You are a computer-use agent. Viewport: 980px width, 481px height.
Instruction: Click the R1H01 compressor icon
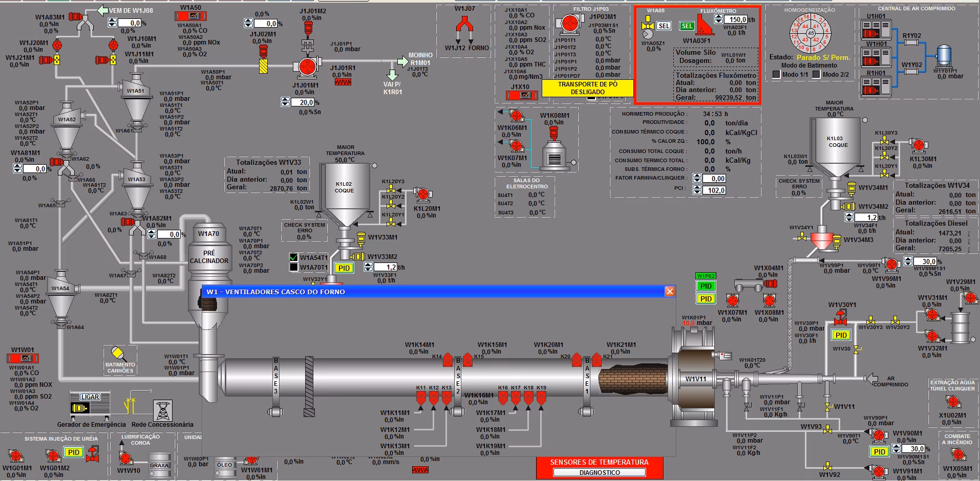click(x=877, y=86)
